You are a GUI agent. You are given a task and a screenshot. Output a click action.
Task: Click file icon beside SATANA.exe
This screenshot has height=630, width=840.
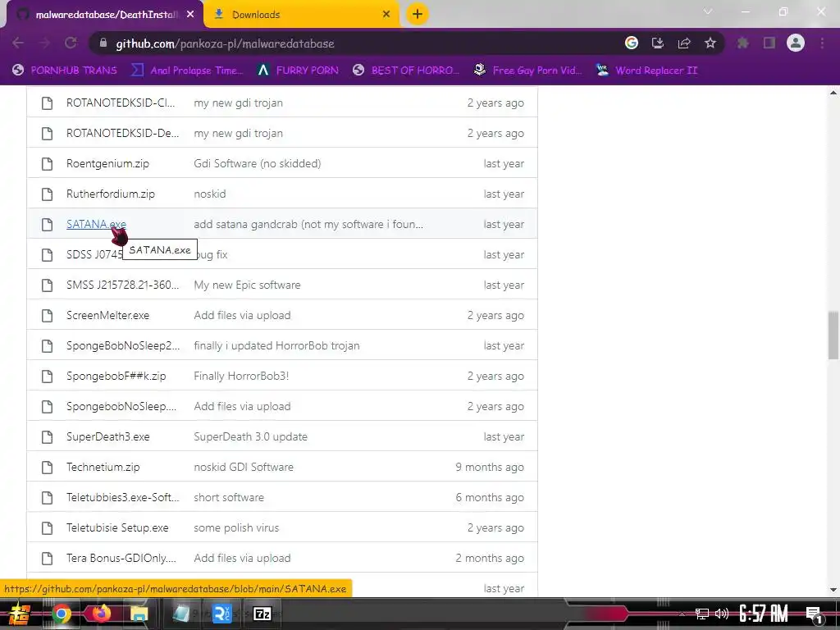pos(47,224)
